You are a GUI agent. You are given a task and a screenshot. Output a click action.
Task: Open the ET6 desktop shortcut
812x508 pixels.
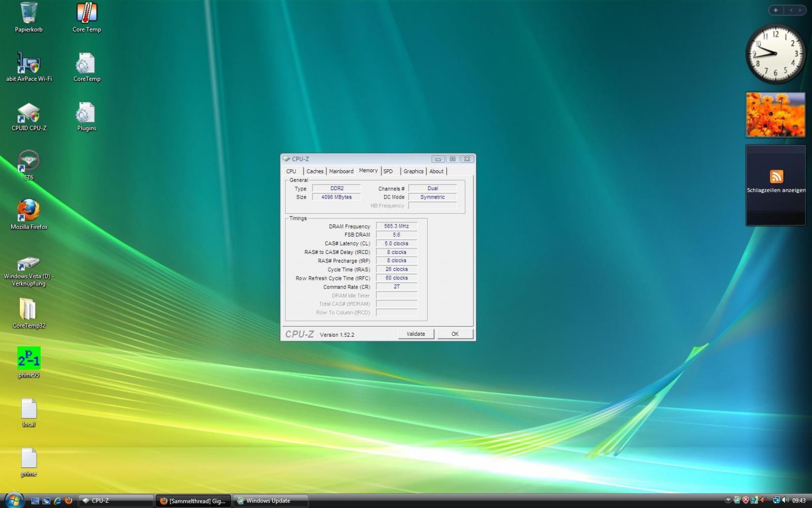pos(28,165)
